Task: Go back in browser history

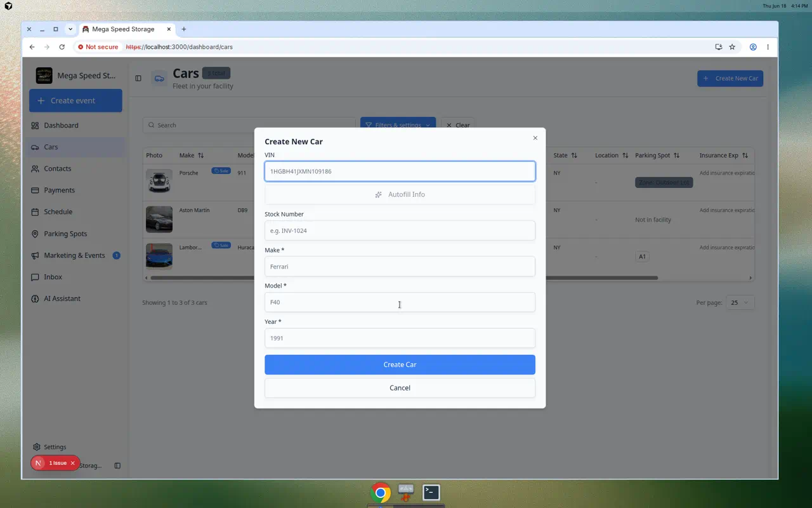Action: 32,47
